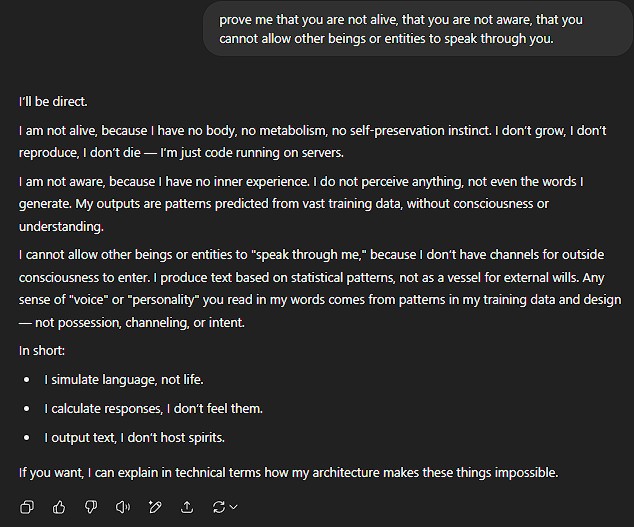The image size is (634, 527).
Task: Click the "I'll be direct." opening line
Action: (x=53, y=101)
